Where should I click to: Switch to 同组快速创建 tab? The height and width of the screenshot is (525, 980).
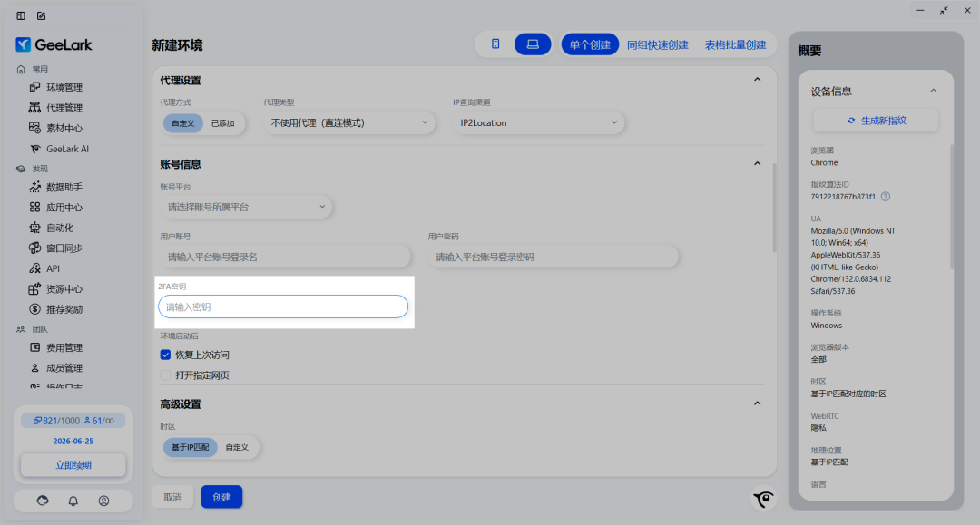tap(658, 45)
